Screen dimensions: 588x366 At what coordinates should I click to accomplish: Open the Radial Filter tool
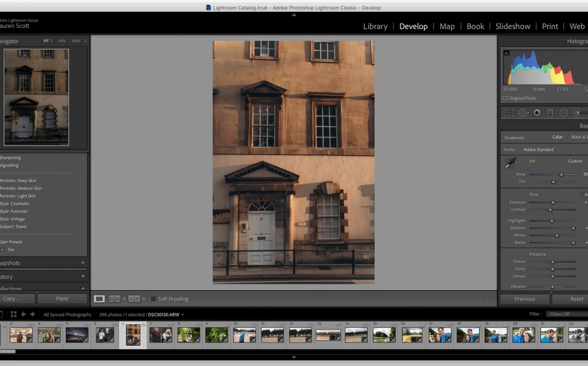coord(563,113)
